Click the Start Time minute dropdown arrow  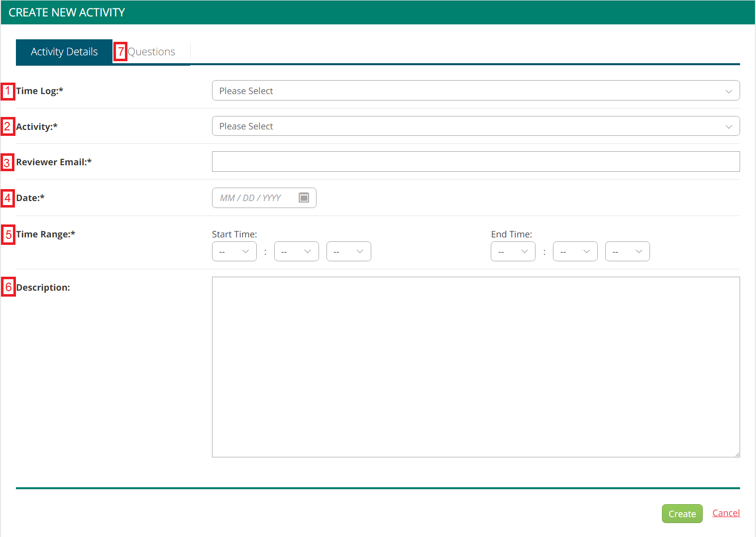307,251
